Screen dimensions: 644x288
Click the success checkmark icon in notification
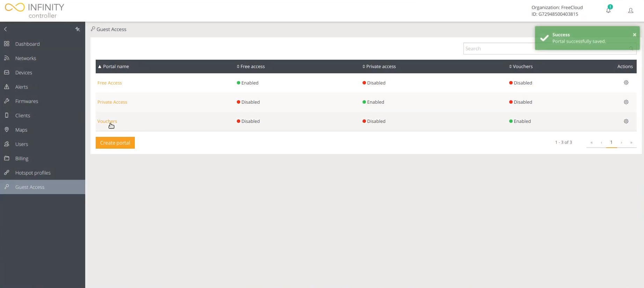pyautogui.click(x=544, y=38)
